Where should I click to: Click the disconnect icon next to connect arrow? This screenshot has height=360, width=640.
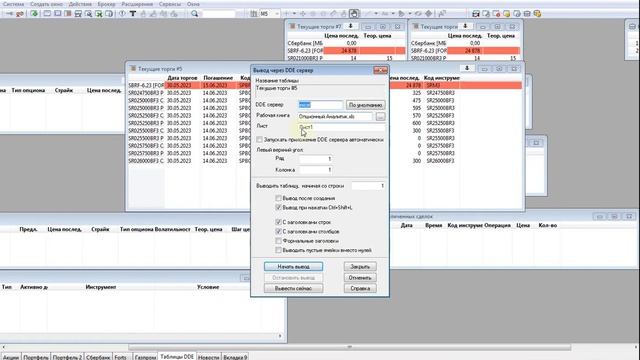(19, 14)
